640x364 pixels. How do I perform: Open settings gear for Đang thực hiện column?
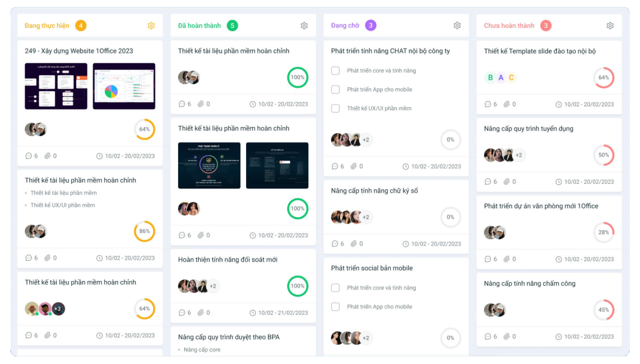point(151,26)
